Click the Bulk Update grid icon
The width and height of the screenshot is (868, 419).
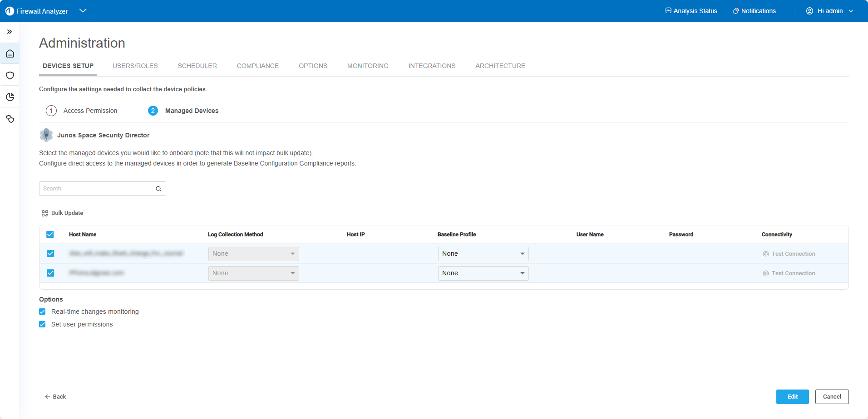click(x=45, y=213)
